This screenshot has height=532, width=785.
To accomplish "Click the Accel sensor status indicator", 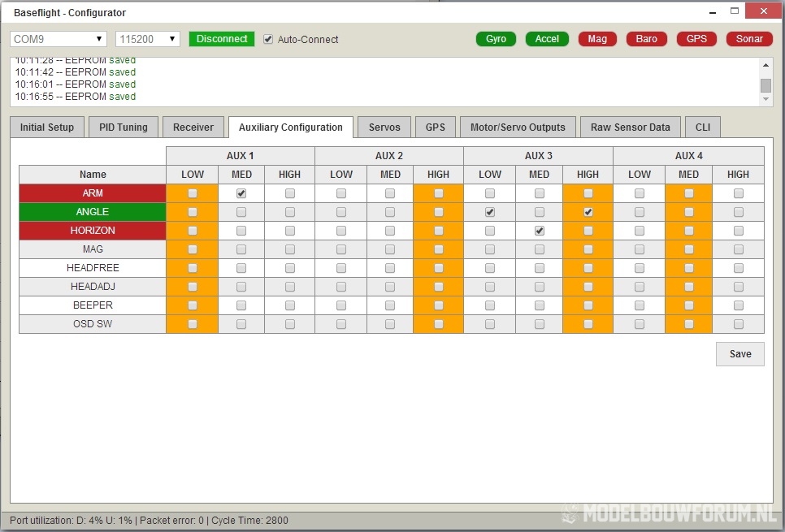I will (547, 39).
